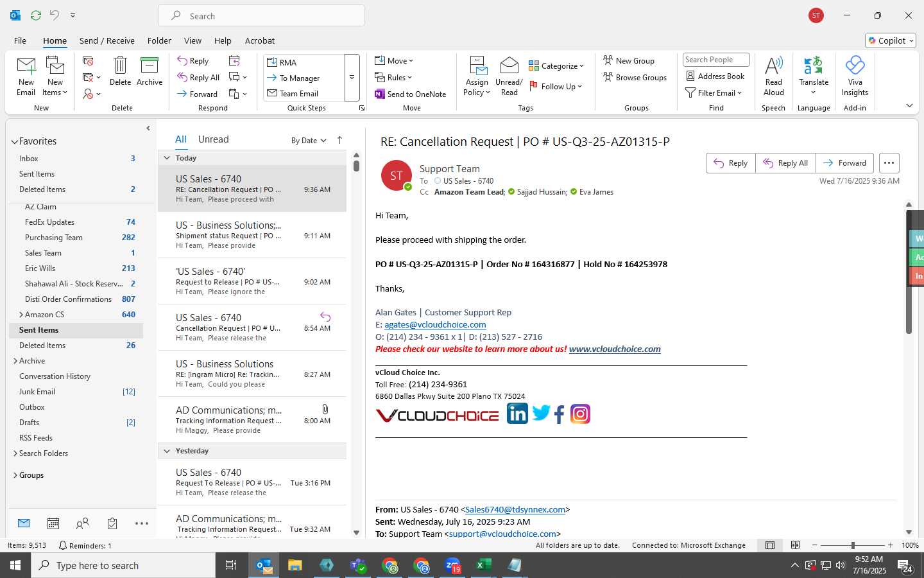This screenshot has width=924, height=578.
Task: Open the Filter Email dropdown
Action: 714,93
